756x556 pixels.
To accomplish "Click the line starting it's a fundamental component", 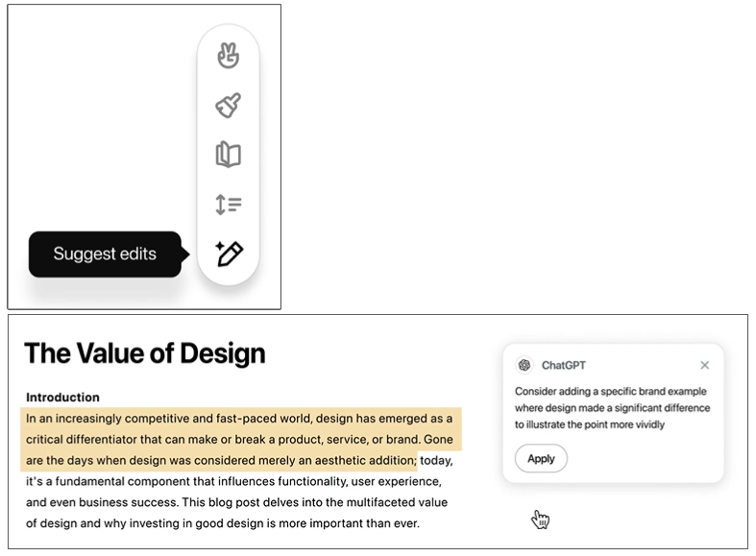I will (233, 481).
